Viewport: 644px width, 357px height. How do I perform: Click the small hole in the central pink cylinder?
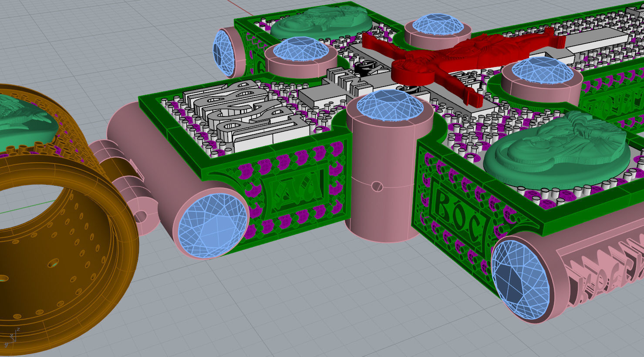click(378, 187)
